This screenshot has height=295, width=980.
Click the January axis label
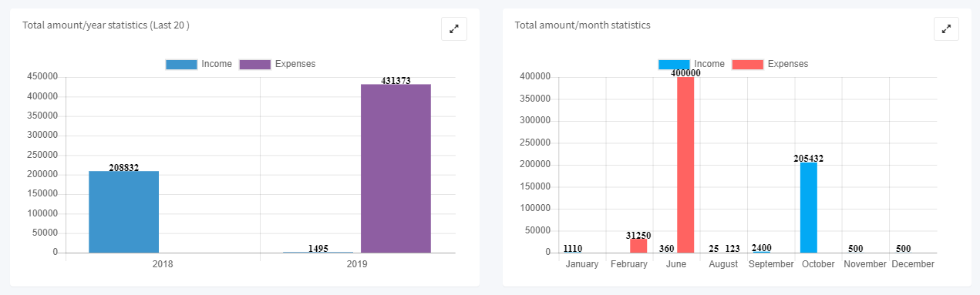click(582, 264)
